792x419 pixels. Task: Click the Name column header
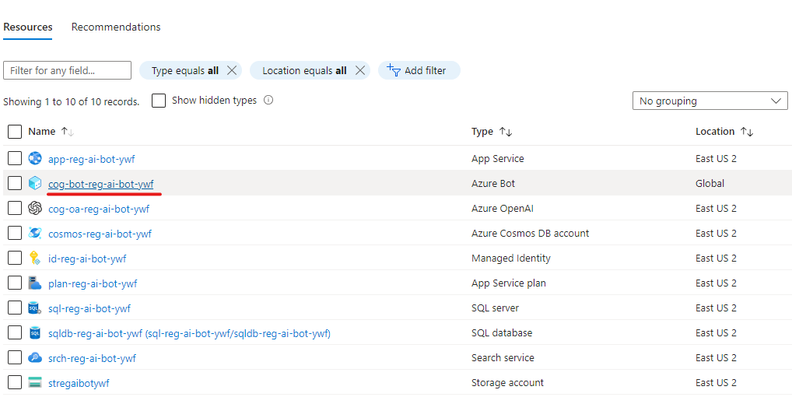(x=41, y=132)
